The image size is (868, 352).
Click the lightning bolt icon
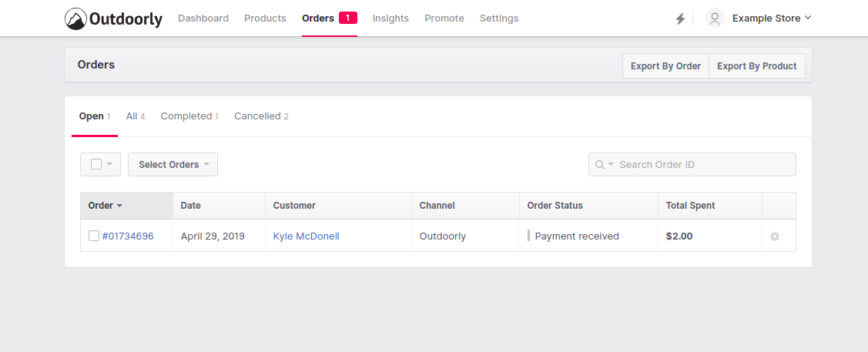(680, 18)
